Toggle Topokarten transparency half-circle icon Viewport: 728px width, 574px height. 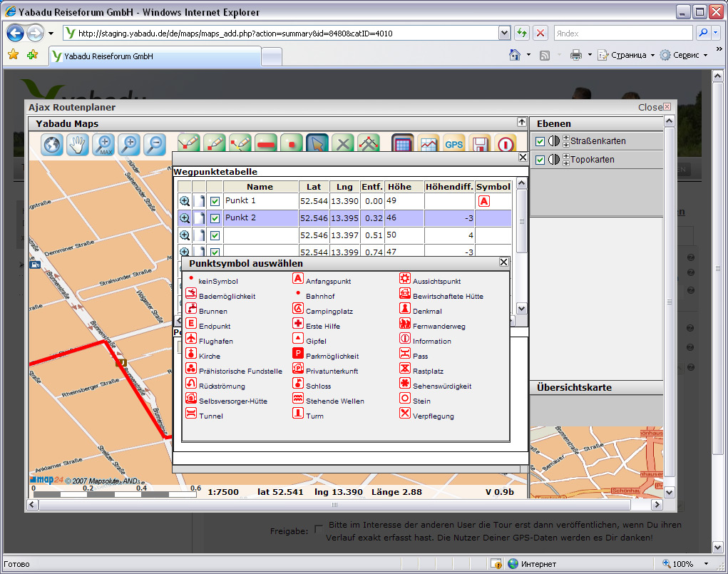(x=554, y=159)
